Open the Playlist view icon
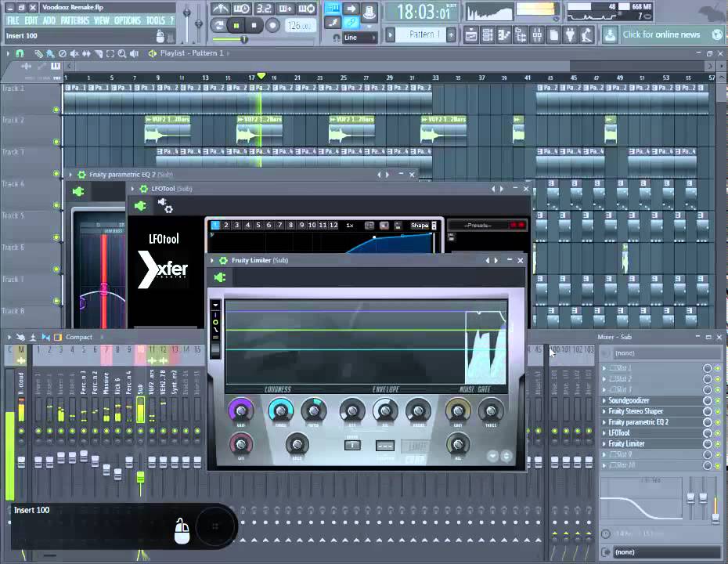Screen dimensions: 728x564 point(470,34)
